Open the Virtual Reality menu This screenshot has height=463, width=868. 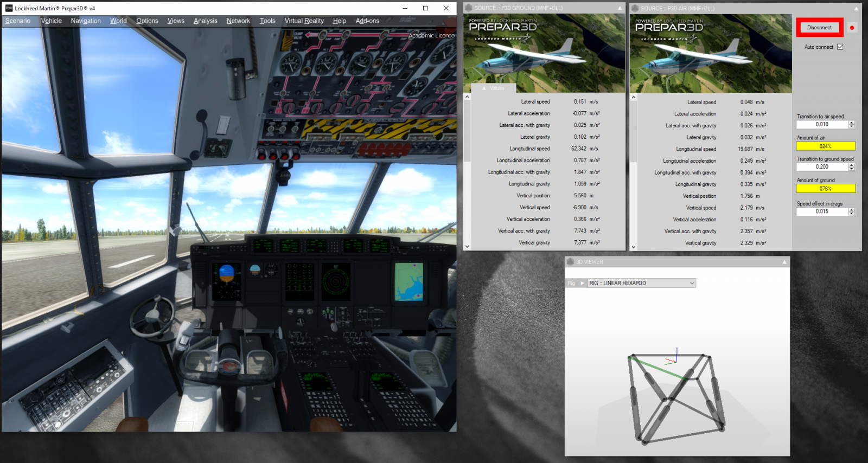pos(304,21)
